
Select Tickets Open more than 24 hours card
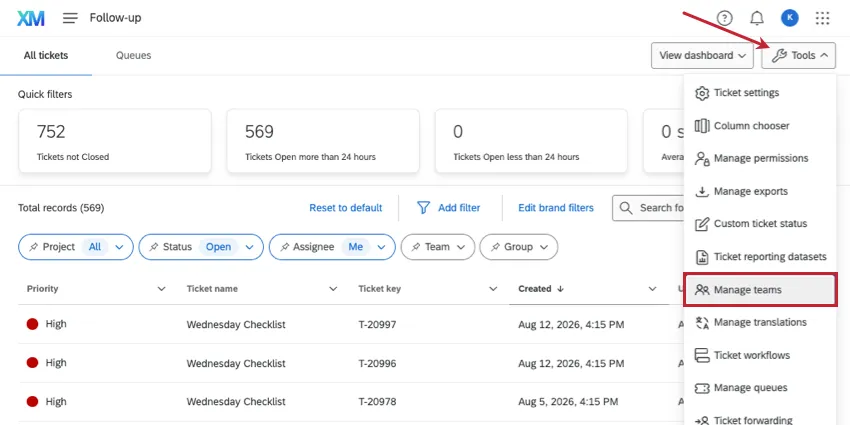tap(323, 141)
